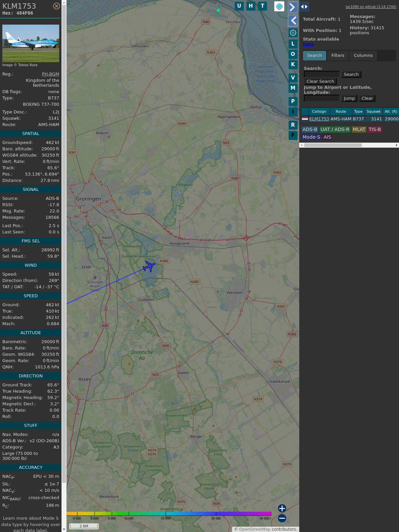Close the KLM1753 aircraft info panel

(x=57, y=6)
